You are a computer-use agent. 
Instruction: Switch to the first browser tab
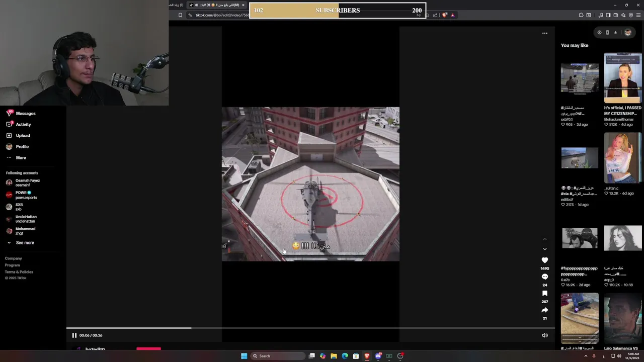[177, 5]
